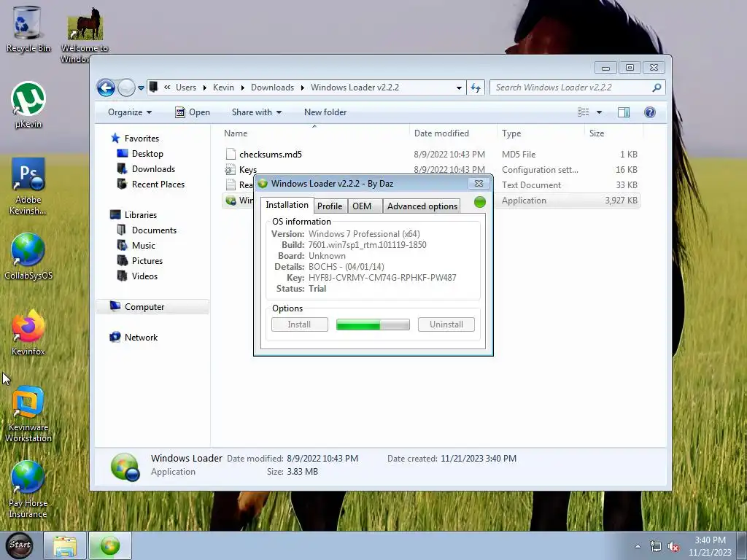Select Computer in navigation pane

click(x=152, y=307)
